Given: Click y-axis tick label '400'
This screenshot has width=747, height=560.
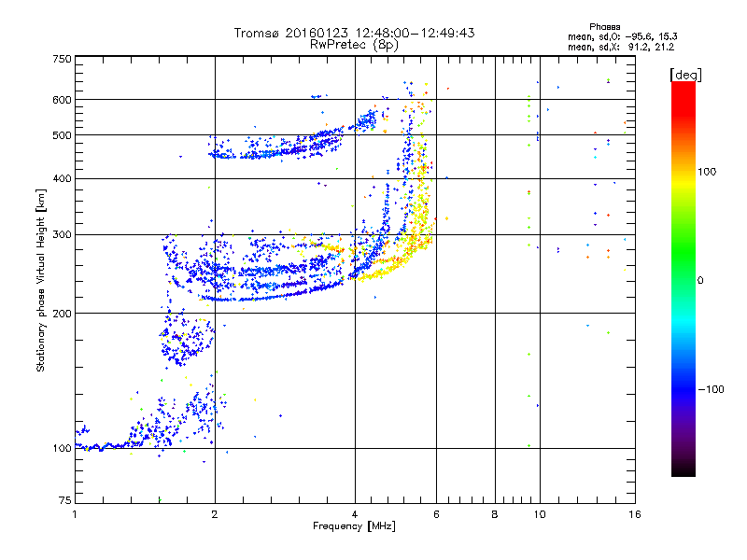Looking at the screenshot, I should pos(62,178).
